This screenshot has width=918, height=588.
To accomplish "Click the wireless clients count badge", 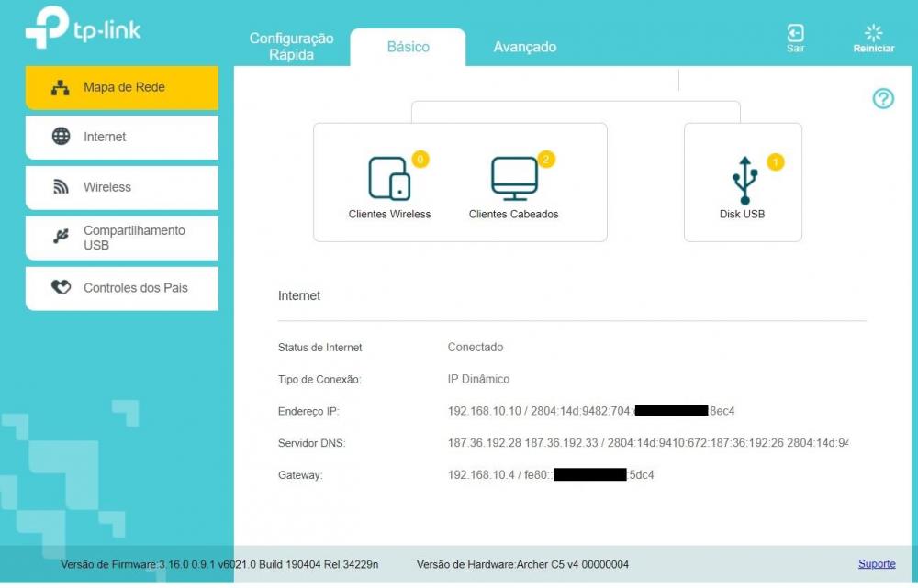I will tap(420, 160).
